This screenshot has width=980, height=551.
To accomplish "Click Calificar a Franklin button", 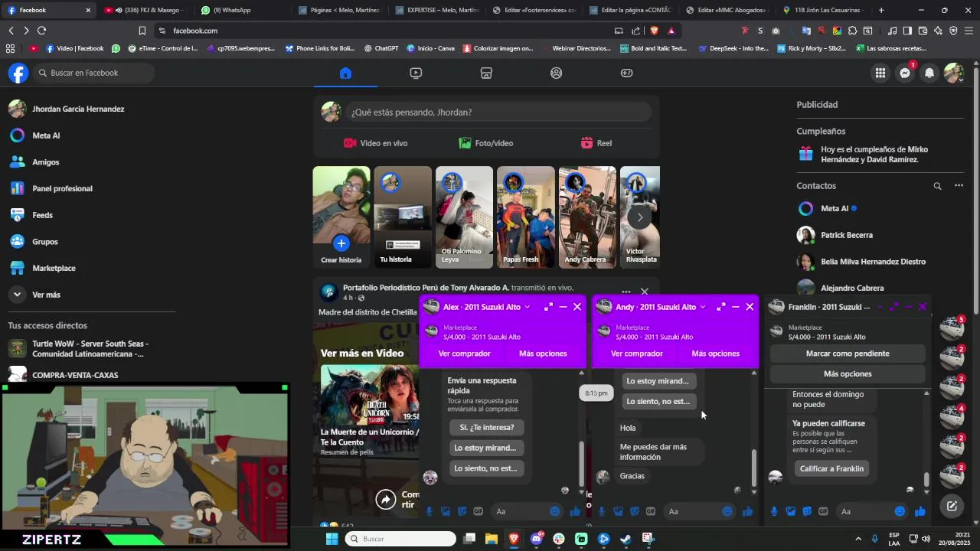I will (831, 468).
